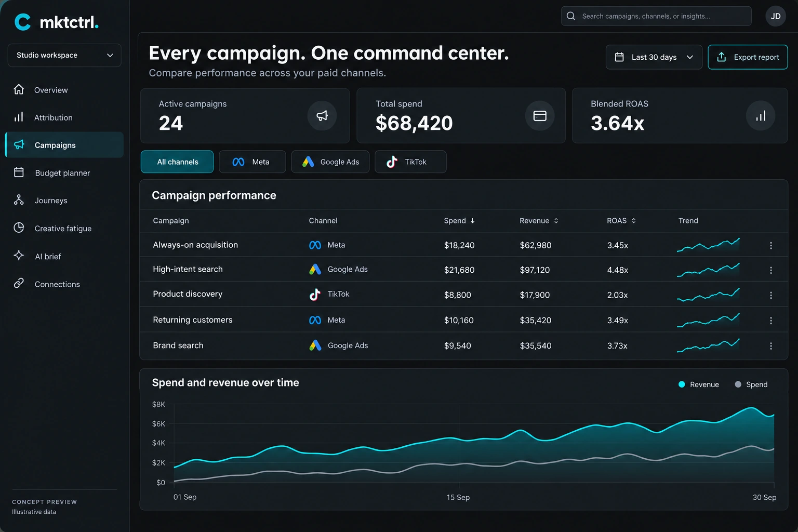This screenshot has height=532, width=798.
Task: Click the mktctrl logo icon
Action: (22, 22)
